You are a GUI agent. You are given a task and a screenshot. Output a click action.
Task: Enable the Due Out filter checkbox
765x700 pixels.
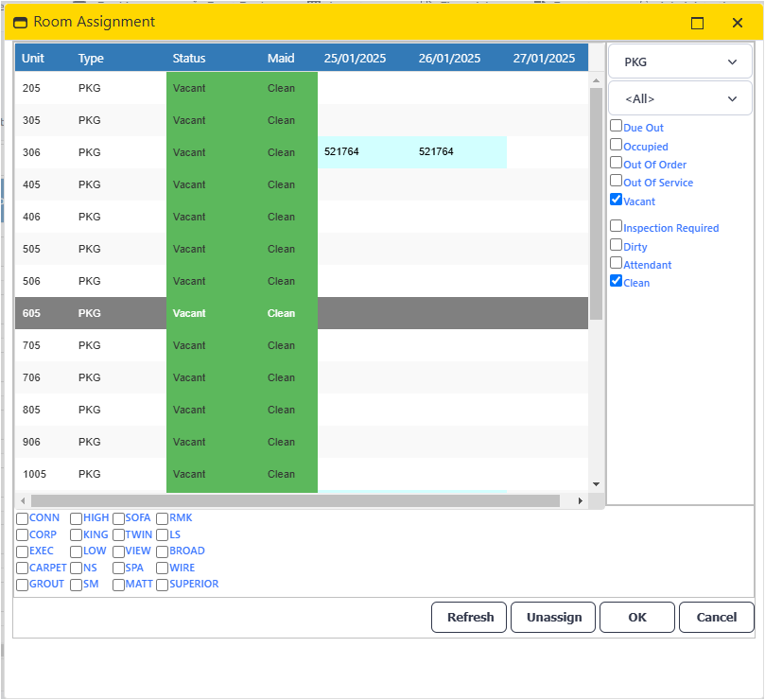[x=616, y=126]
